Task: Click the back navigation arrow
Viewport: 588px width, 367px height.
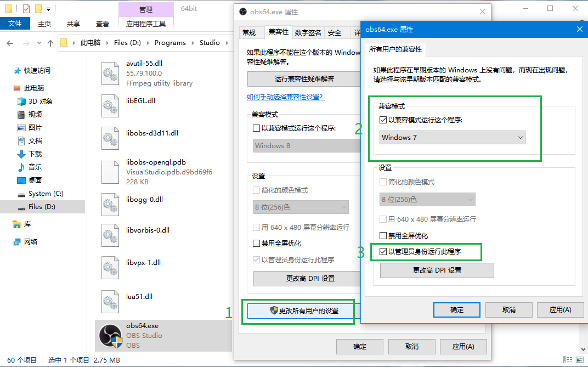Action: coord(9,42)
